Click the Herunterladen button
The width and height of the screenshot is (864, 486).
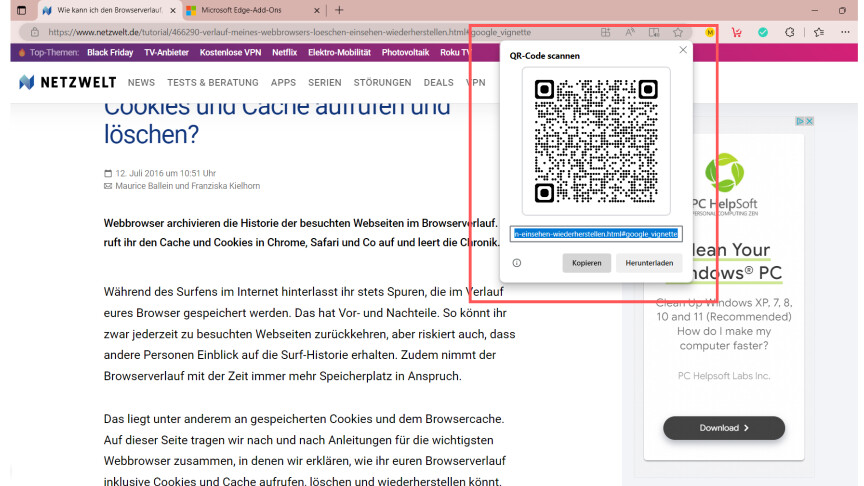click(x=649, y=263)
